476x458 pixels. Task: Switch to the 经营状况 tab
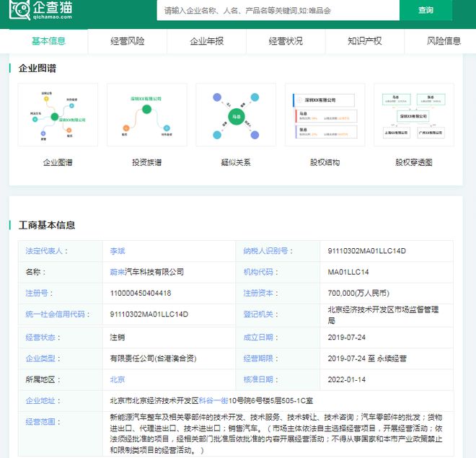click(x=286, y=41)
